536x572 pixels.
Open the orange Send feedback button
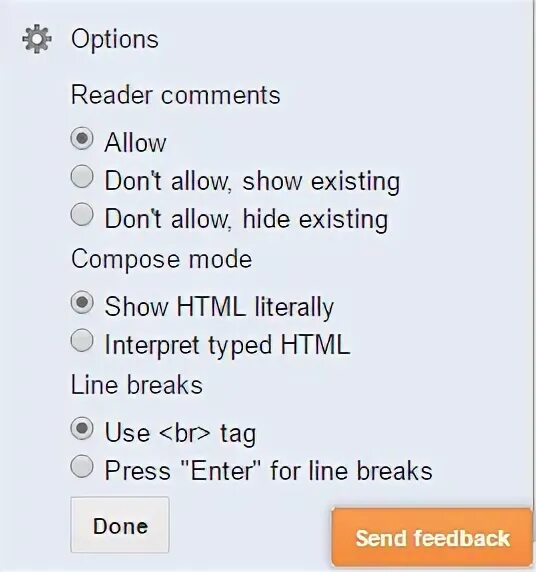[x=433, y=537]
